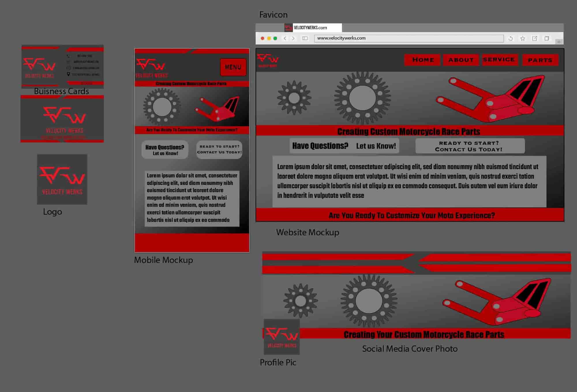Viewport: 577px width, 392px height.
Task: Click website Ready To Start contact button
Action: [470, 146]
